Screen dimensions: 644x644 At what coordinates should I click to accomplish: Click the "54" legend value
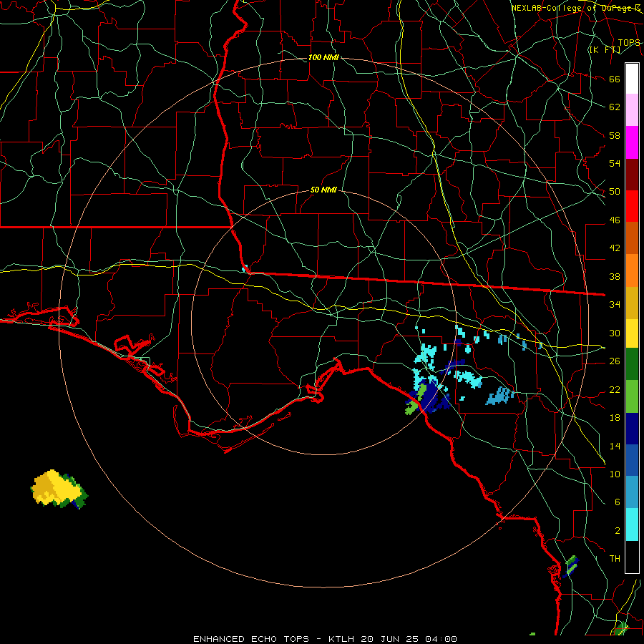point(615,163)
